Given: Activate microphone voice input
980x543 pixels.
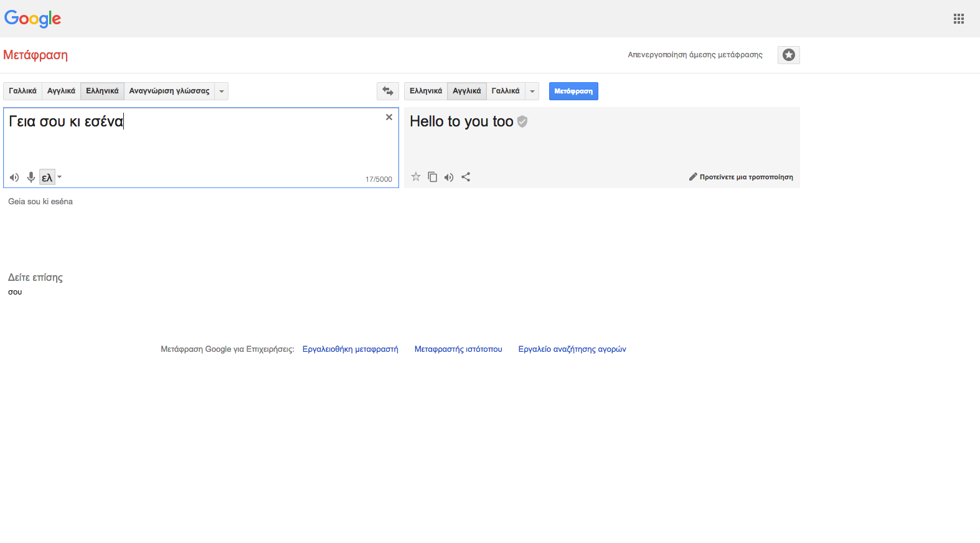Looking at the screenshot, I should (x=31, y=177).
